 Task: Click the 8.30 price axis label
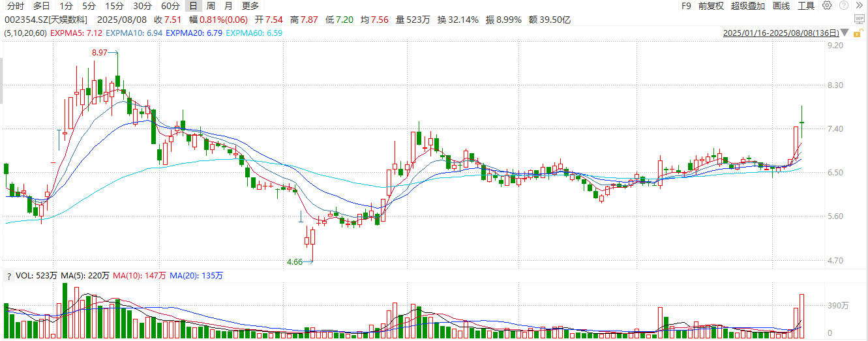pyautogui.click(x=836, y=85)
